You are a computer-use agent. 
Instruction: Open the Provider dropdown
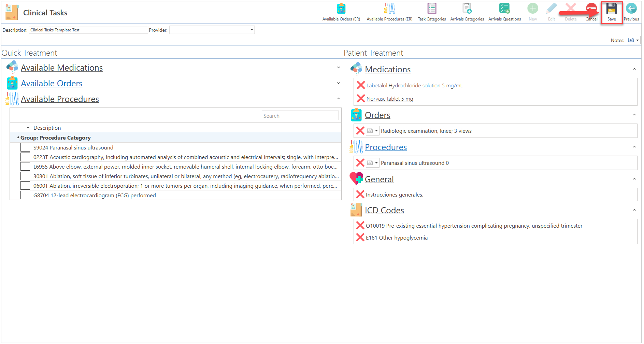252,30
